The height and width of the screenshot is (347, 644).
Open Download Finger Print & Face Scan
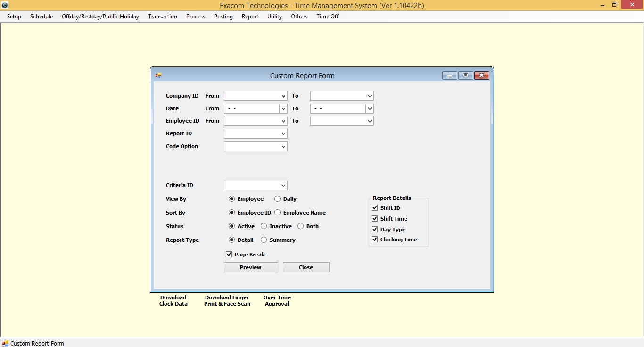tap(227, 300)
